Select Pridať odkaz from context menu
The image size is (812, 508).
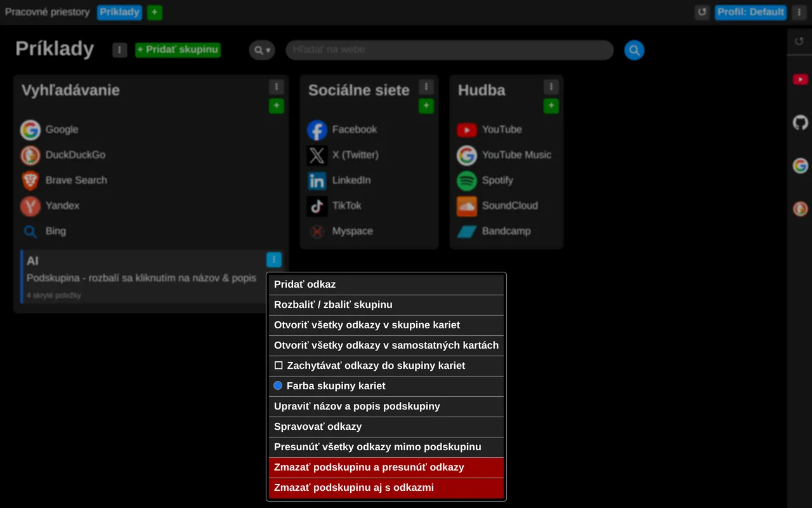point(386,284)
